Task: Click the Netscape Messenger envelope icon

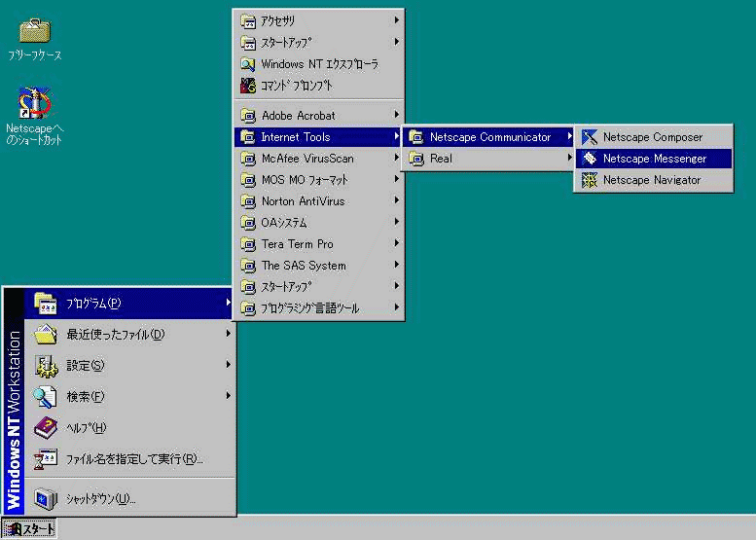Action: click(590, 159)
